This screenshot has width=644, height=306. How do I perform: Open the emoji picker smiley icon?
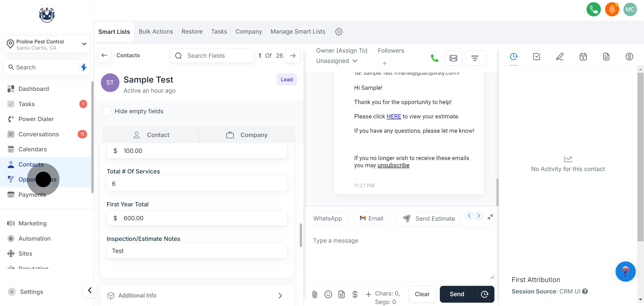pyautogui.click(x=328, y=294)
